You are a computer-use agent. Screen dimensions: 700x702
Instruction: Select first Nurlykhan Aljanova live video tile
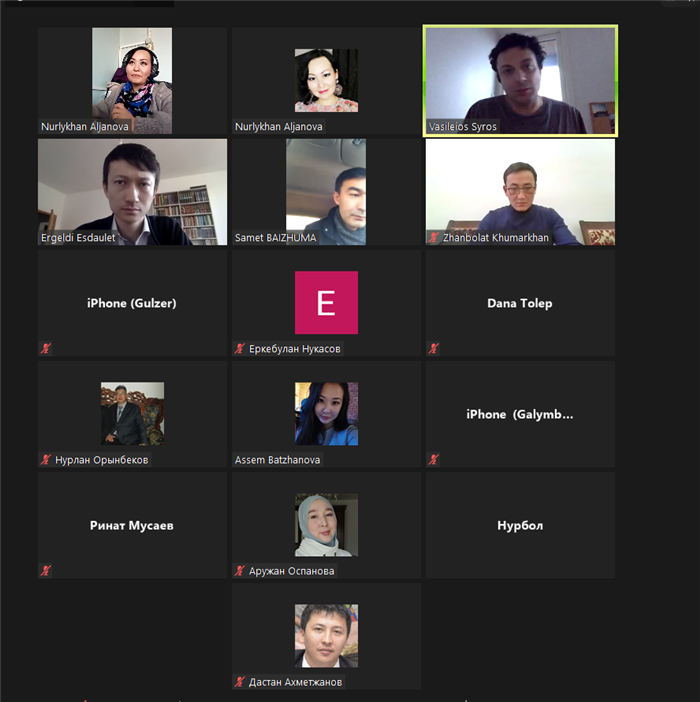coord(132,81)
